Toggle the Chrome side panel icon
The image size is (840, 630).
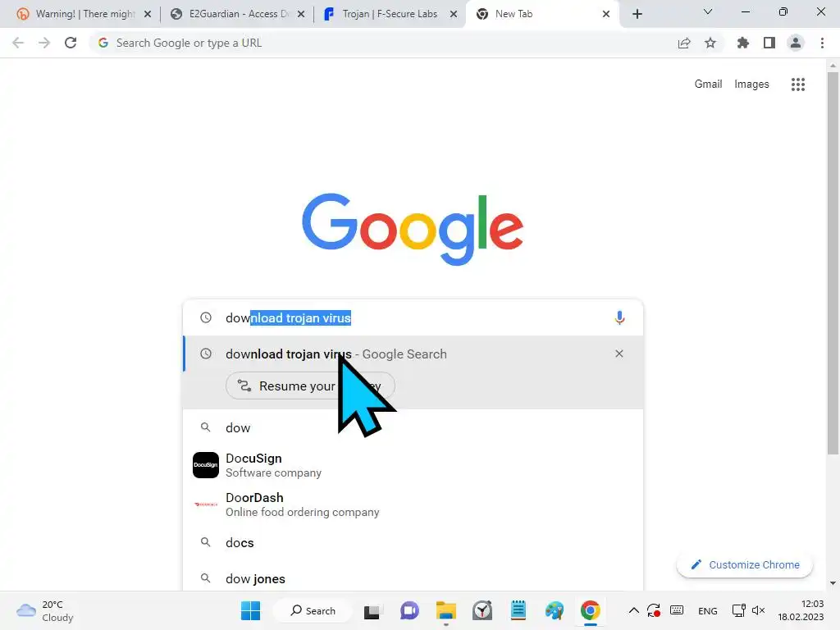tap(769, 43)
